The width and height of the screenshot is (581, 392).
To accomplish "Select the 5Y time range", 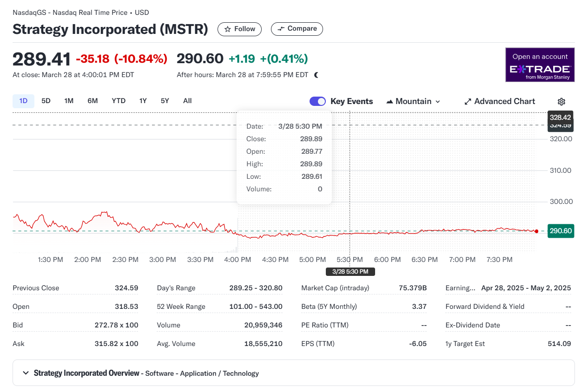I will (165, 101).
